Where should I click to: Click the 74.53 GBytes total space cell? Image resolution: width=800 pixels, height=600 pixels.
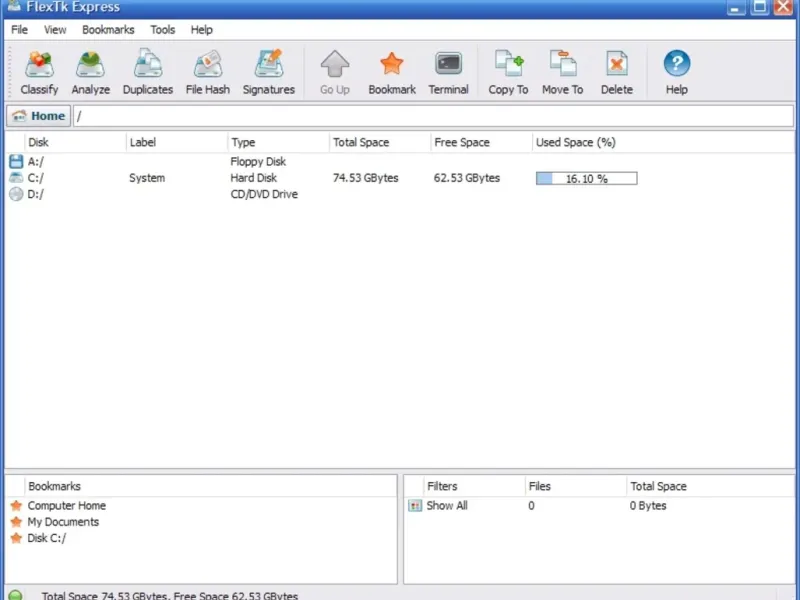[x=366, y=178]
